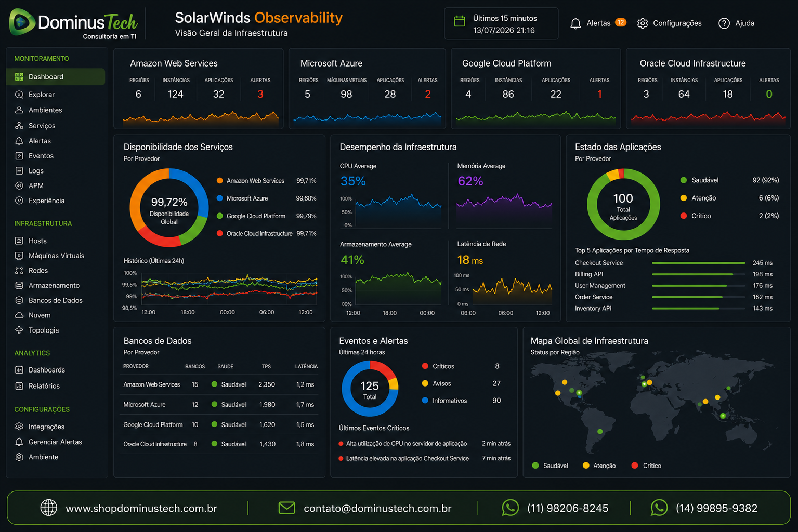
Task: Click the Microsoft Azure blue legend dot
Action: pos(220,198)
